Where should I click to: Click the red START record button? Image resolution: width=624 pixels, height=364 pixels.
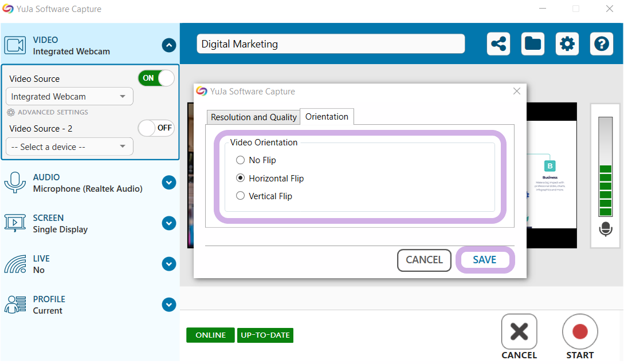580,332
